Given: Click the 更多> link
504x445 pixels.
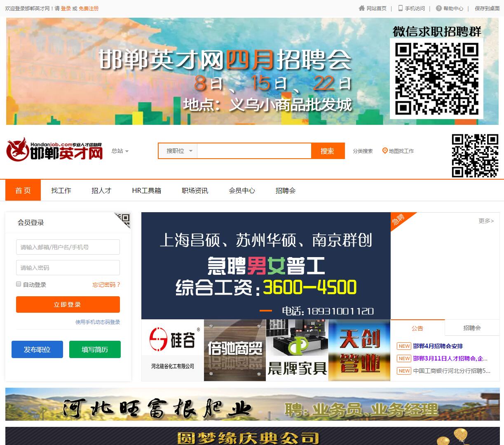Looking at the screenshot, I should click(486, 221).
